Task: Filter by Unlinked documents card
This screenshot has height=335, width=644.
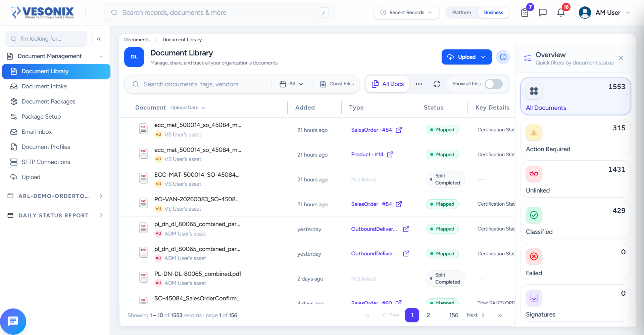Action: (575, 179)
